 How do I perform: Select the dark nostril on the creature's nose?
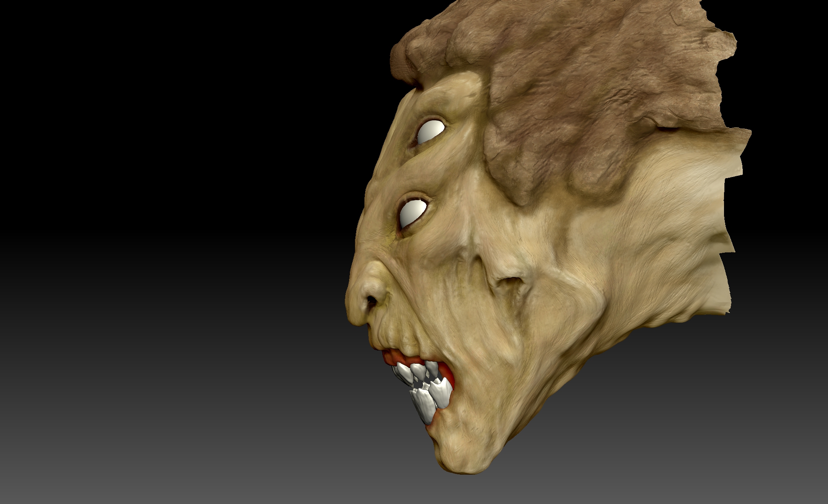(372, 301)
